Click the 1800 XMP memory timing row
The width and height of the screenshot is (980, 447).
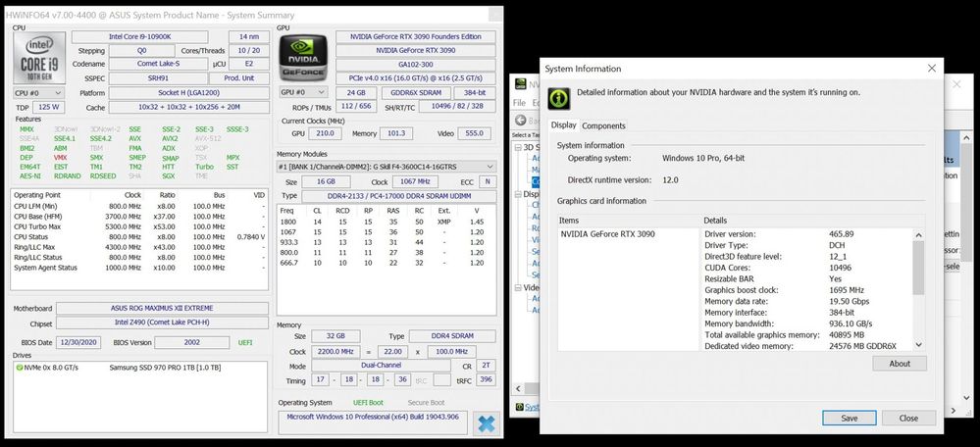click(387, 222)
